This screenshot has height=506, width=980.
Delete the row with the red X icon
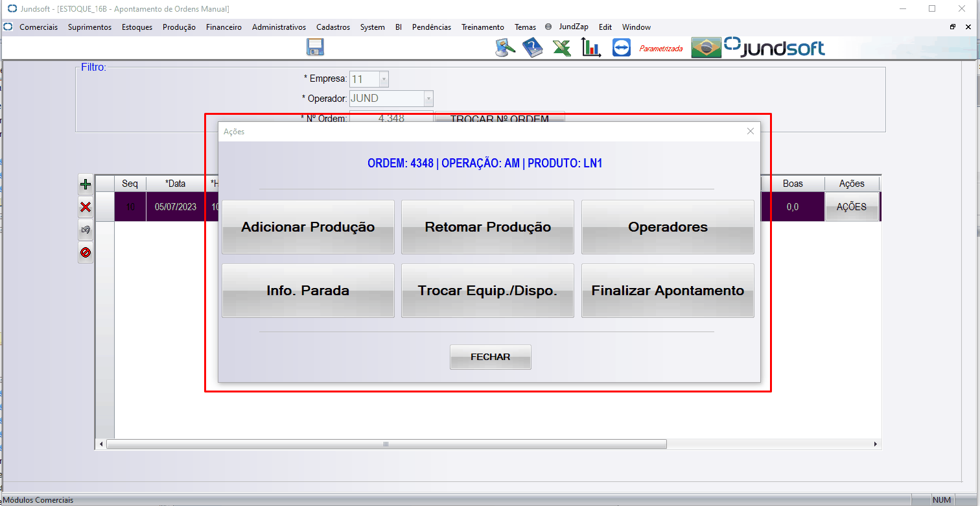tap(85, 208)
